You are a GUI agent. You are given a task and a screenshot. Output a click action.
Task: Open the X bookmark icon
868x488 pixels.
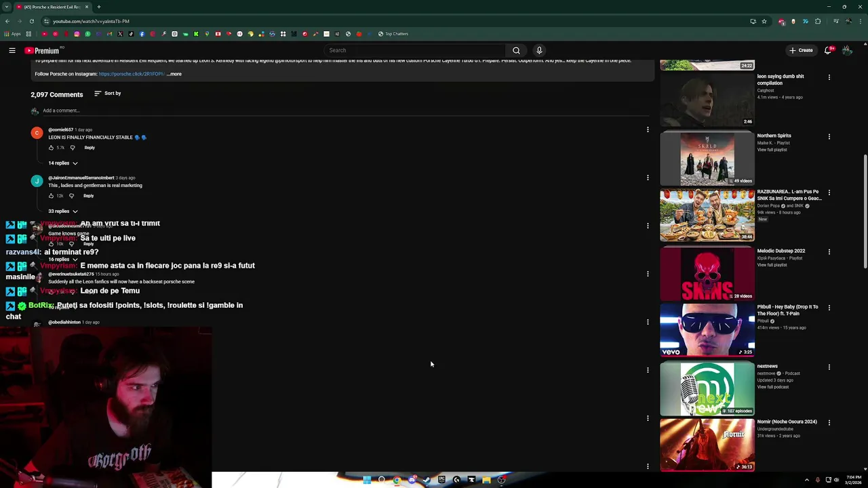pos(120,34)
